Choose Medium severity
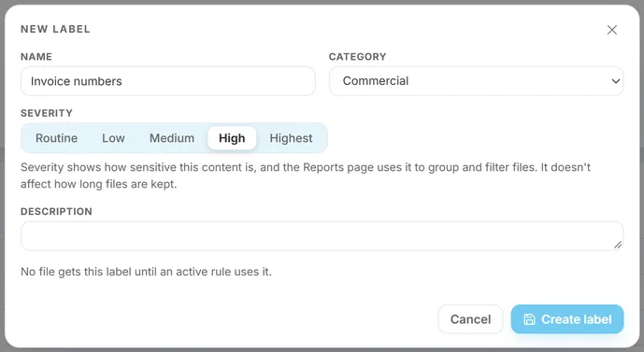The image size is (644, 352). point(172,138)
